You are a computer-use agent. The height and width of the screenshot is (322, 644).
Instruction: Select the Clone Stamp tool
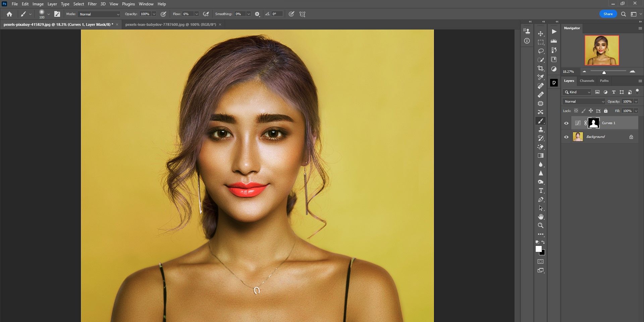click(x=541, y=130)
